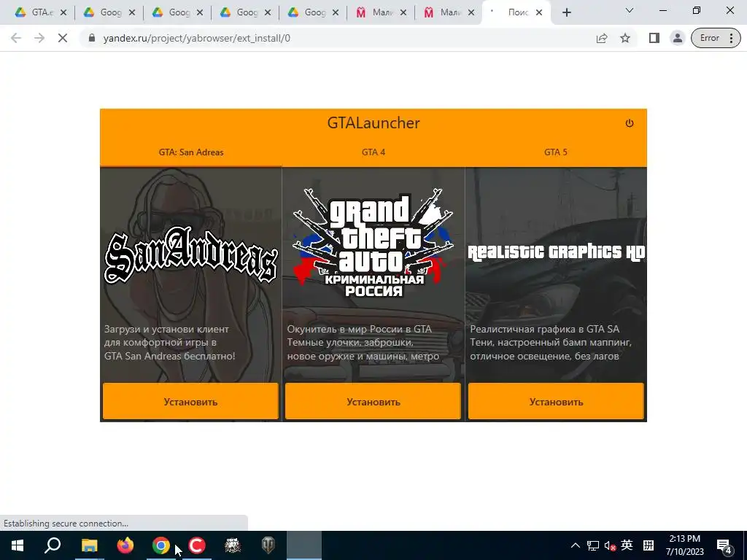Go forward in browser history
This screenshot has height=560, width=747.
[x=39, y=38]
